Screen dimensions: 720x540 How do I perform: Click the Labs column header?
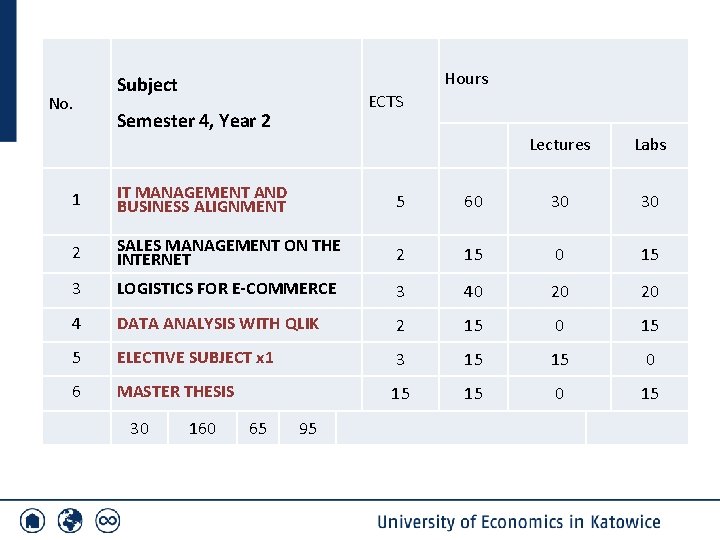650,145
